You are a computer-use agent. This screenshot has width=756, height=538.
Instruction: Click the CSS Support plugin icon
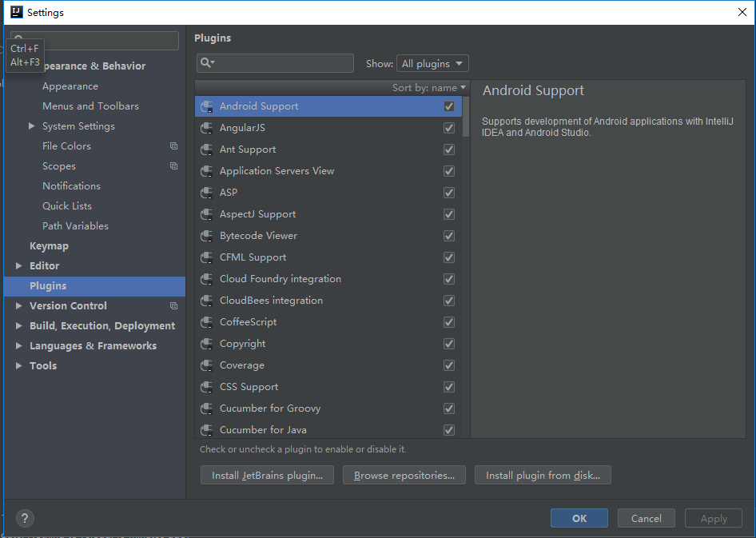point(206,387)
